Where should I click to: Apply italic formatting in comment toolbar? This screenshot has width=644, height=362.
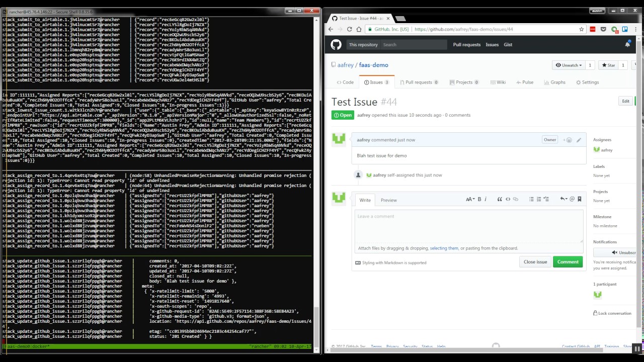coord(486,199)
